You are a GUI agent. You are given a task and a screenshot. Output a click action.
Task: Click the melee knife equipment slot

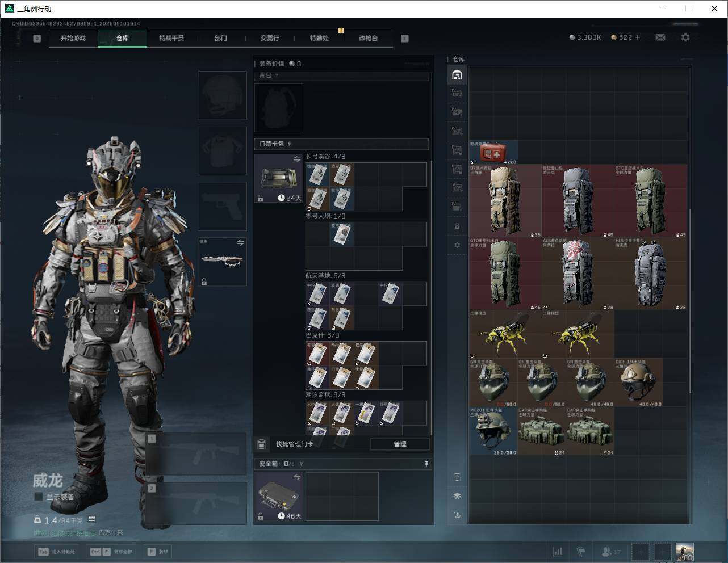tap(222, 261)
